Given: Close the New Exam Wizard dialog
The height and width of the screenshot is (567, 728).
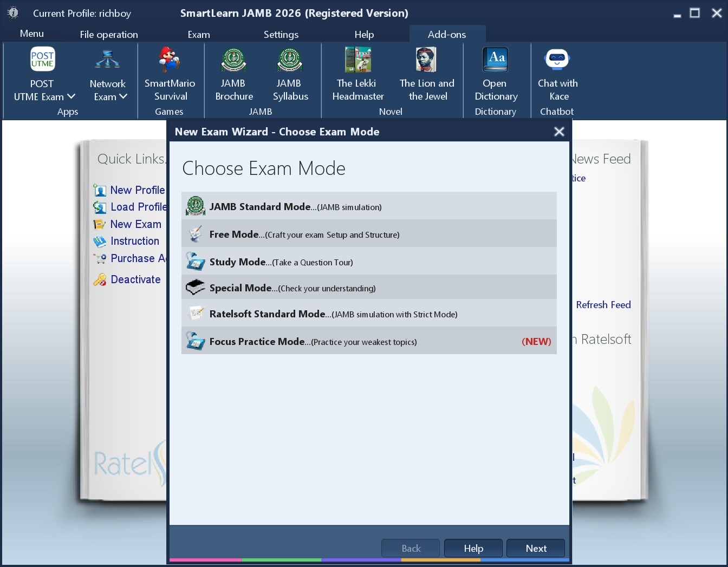Looking at the screenshot, I should 559,132.
